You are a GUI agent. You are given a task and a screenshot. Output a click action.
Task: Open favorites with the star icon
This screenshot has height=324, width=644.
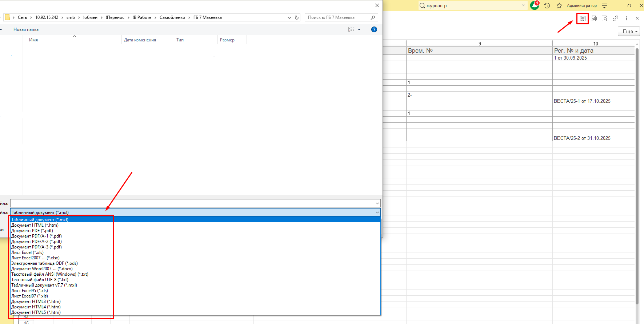click(559, 5)
